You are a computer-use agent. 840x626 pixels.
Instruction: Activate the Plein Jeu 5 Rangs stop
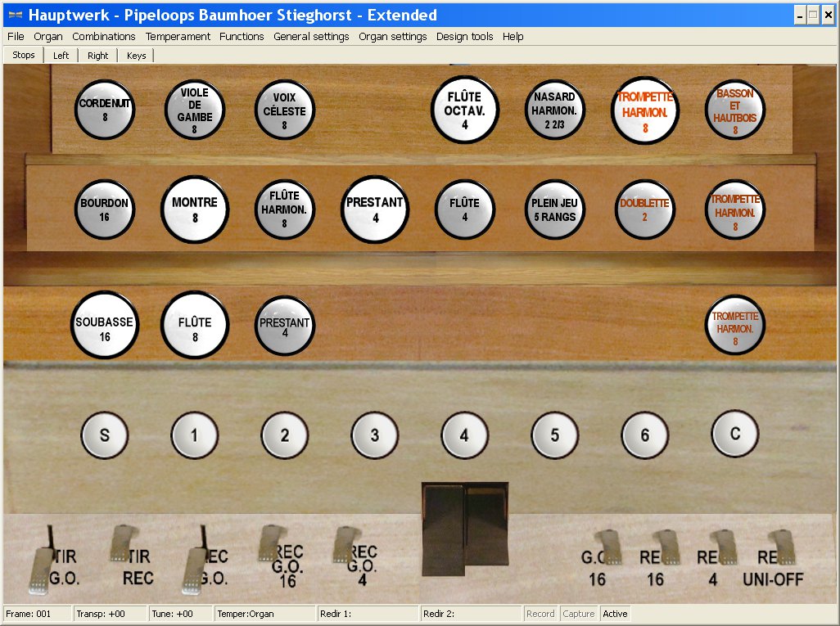tap(554, 210)
